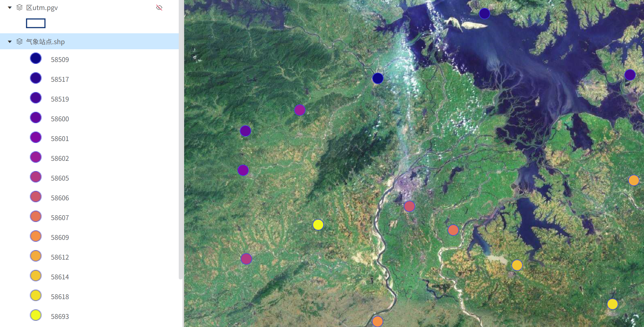The height and width of the screenshot is (327, 644).
Task: Toggle visibility of the 区utm.pgv layer
Action: pyautogui.click(x=159, y=8)
